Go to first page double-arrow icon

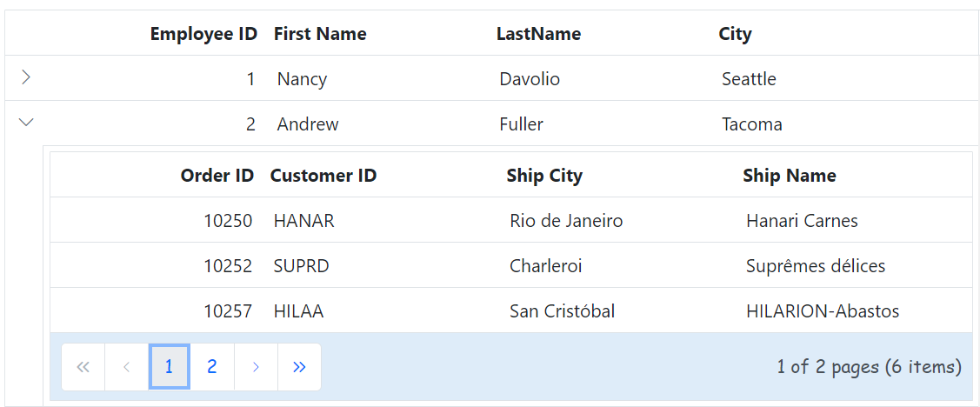83,367
